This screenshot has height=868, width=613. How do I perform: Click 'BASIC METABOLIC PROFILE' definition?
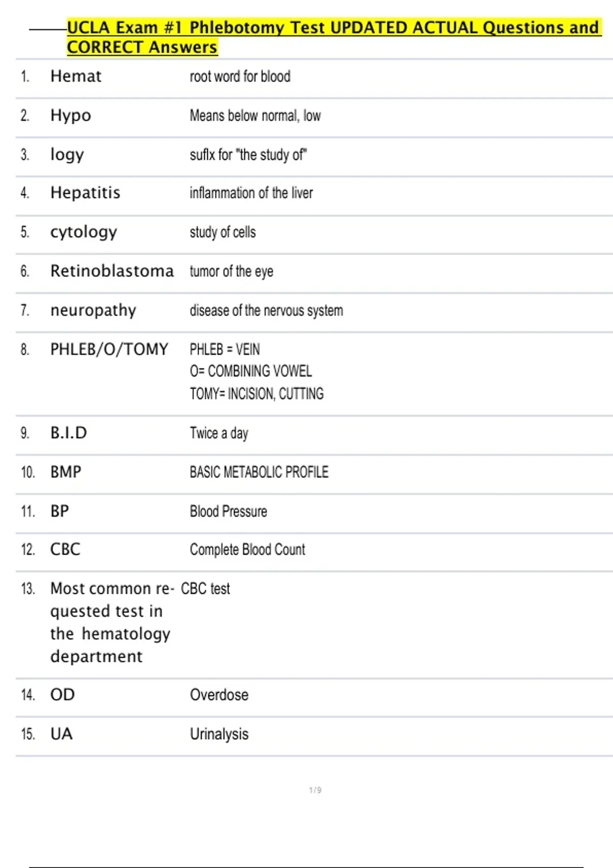[x=259, y=472]
